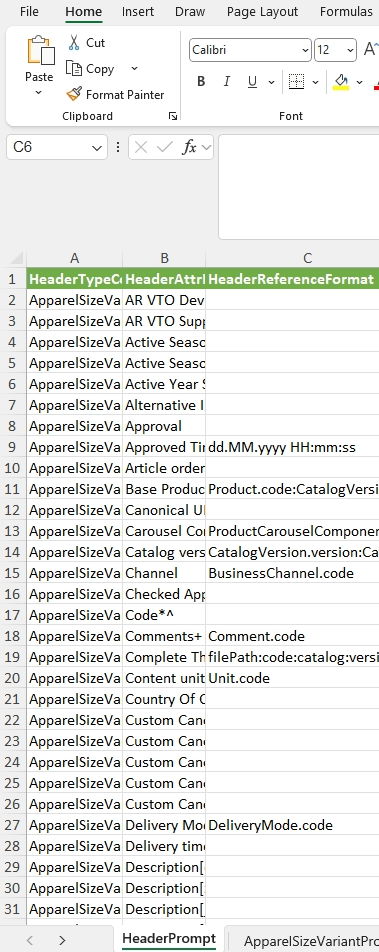Select the Channel cell in column B
The image size is (379, 952).
[x=164, y=573]
